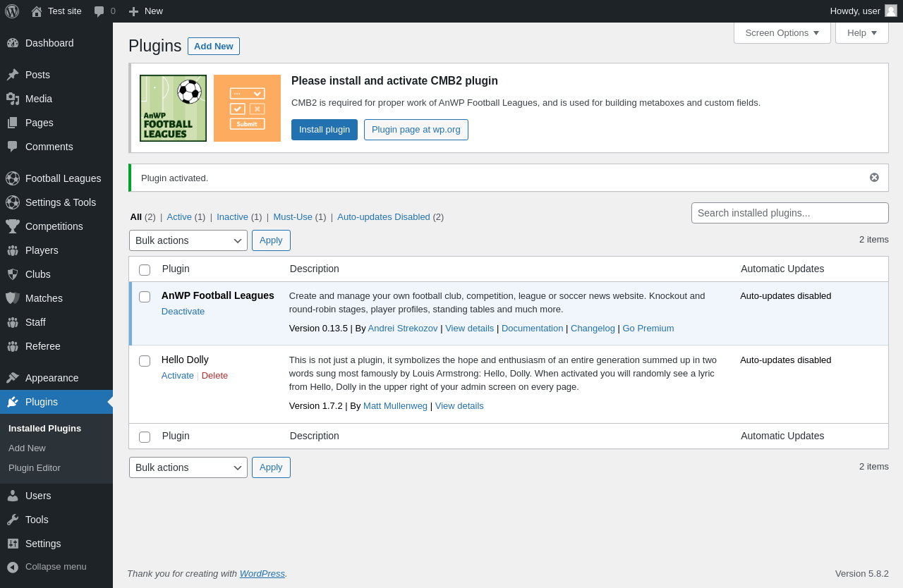
Task: Click the Collapse menu arrow icon
Action: point(13,567)
